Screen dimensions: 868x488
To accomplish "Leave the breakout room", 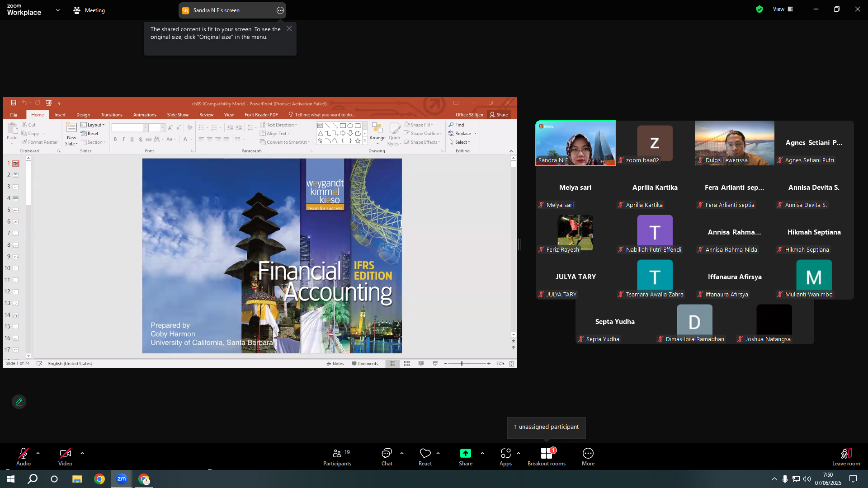I will (x=846, y=456).
